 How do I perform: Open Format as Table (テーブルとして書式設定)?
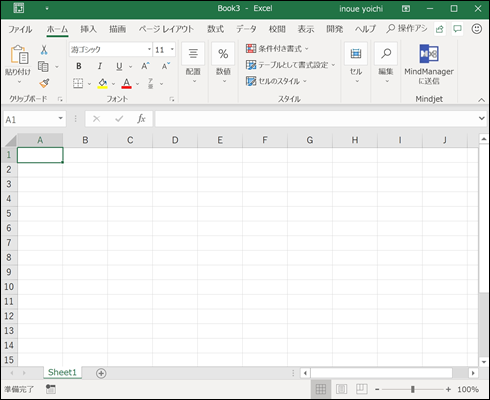[290, 65]
